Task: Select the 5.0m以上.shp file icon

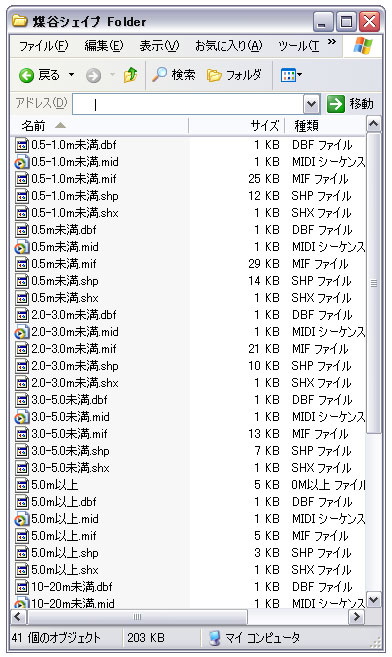Action: pyautogui.click(x=21, y=553)
